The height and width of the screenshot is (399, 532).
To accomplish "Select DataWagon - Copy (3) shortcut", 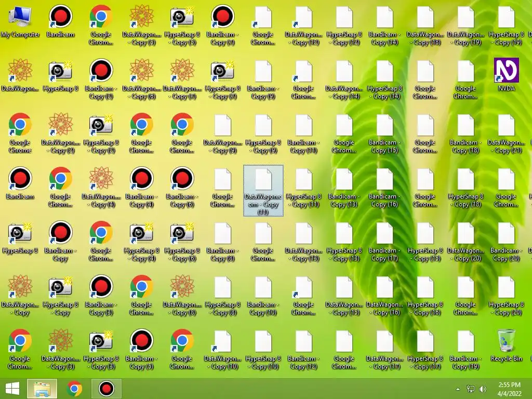I will 60,350.
